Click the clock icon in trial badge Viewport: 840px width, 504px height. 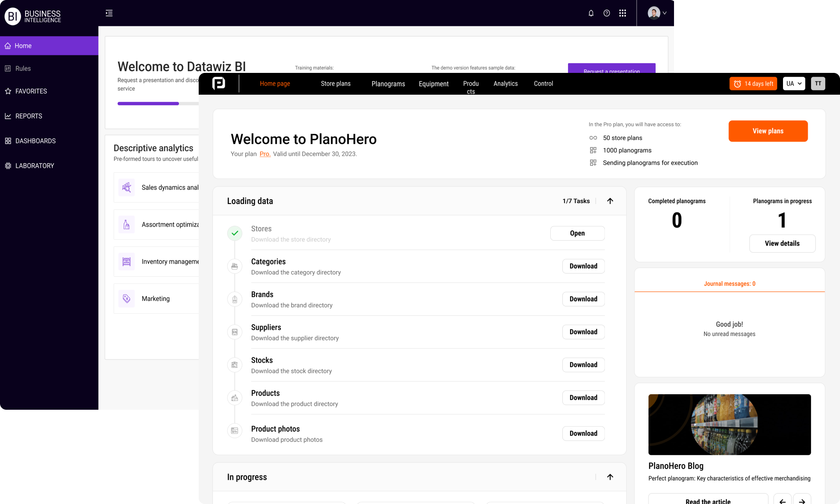[x=737, y=84]
